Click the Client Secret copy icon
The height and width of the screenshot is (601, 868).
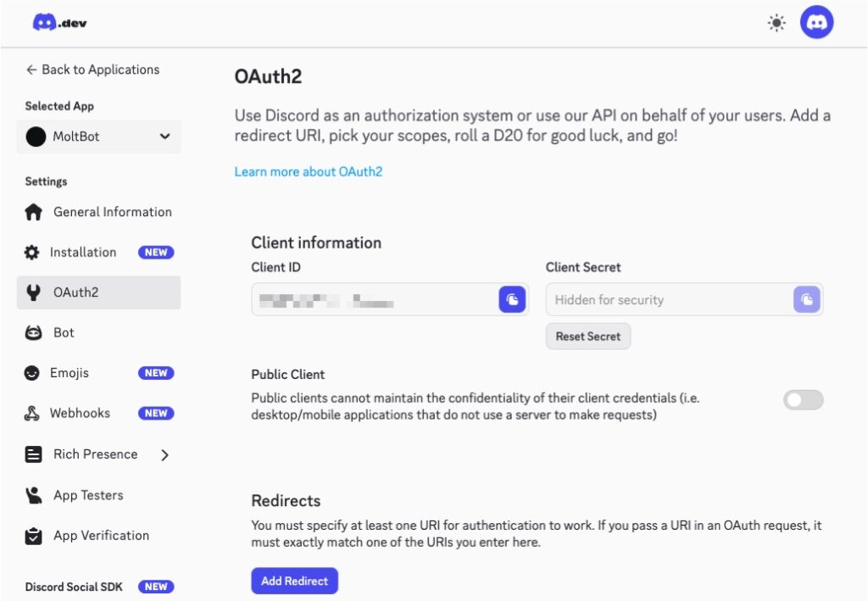(x=806, y=299)
